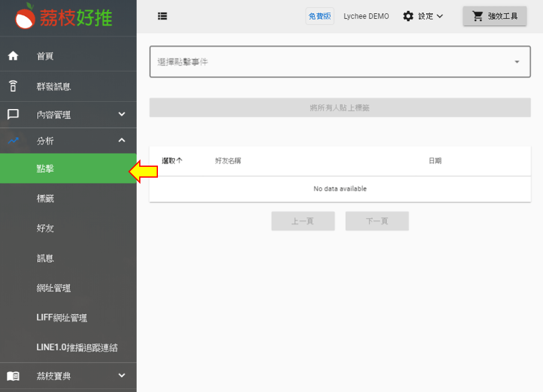The height and width of the screenshot is (392, 543).
Task: Click the book icon next to 荔枝寶典
Action: pos(13,375)
